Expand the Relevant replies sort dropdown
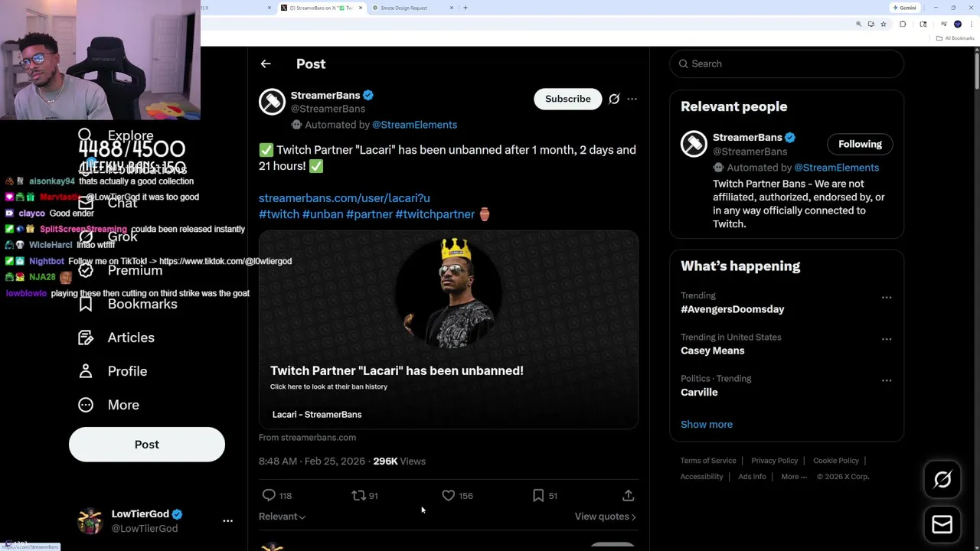This screenshot has height=551, width=980. click(282, 517)
